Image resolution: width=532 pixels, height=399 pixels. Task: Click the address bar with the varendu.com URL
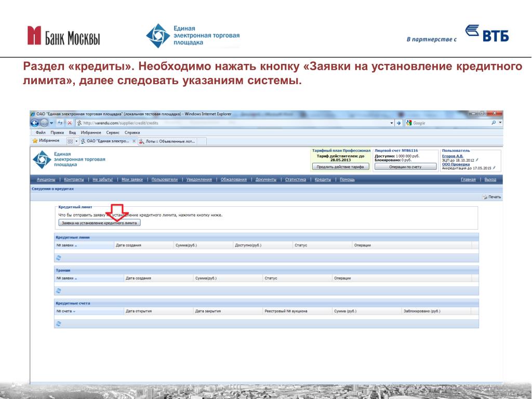point(232,123)
